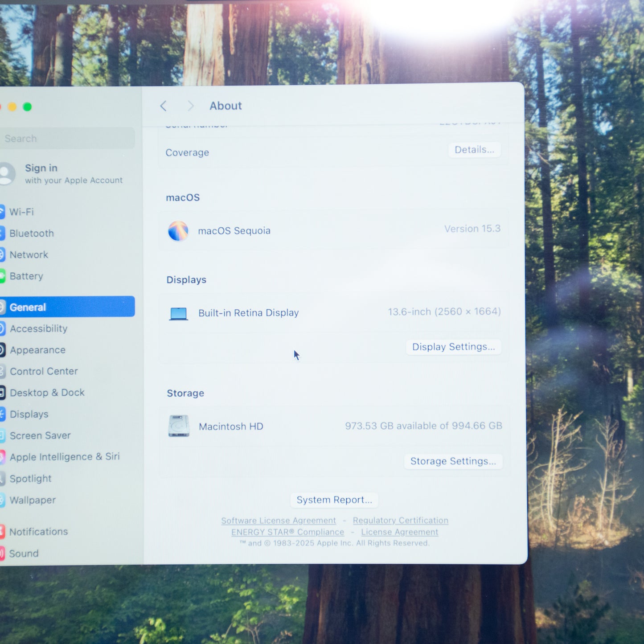
Task: Click the Search field in sidebar
Action: pyautogui.click(x=67, y=139)
